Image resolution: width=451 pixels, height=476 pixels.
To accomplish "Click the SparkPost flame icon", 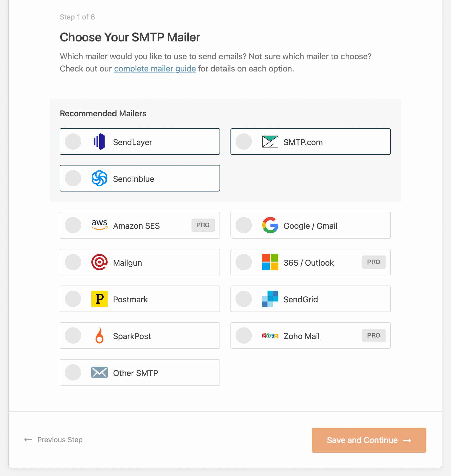I will point(99,335).
